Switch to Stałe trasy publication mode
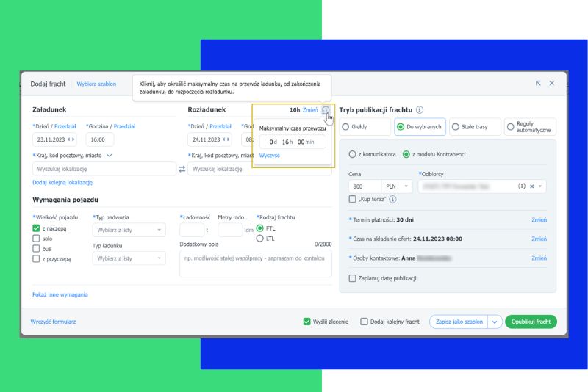This screenshot has width=588, height=392. click(474, 127)
